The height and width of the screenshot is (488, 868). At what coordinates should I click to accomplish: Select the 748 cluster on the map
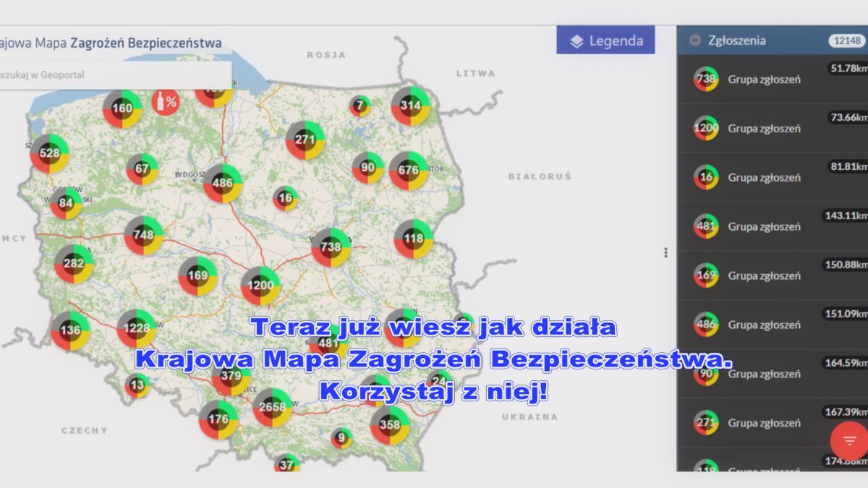[143, 235]
